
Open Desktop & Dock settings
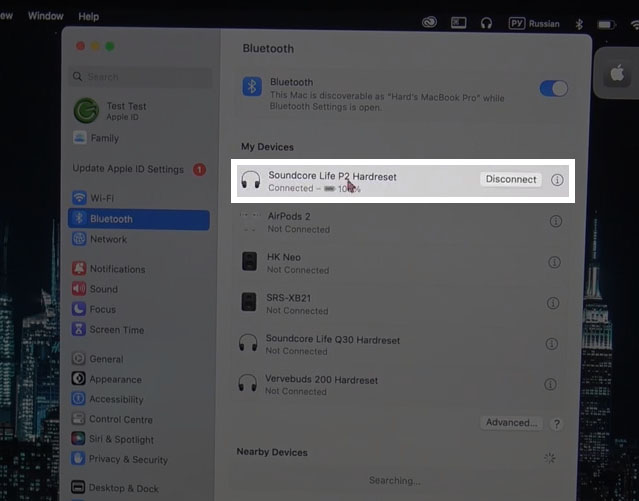point(115,488)
